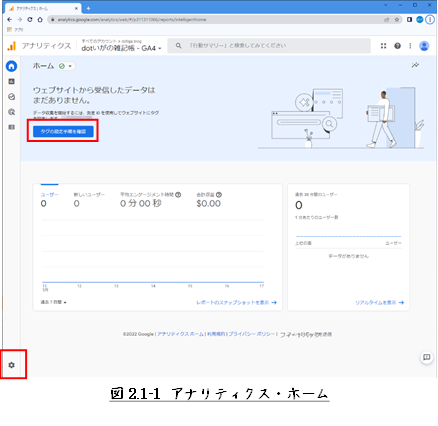
Task: Open the browser side panel icon
Action: coord(409,20)
